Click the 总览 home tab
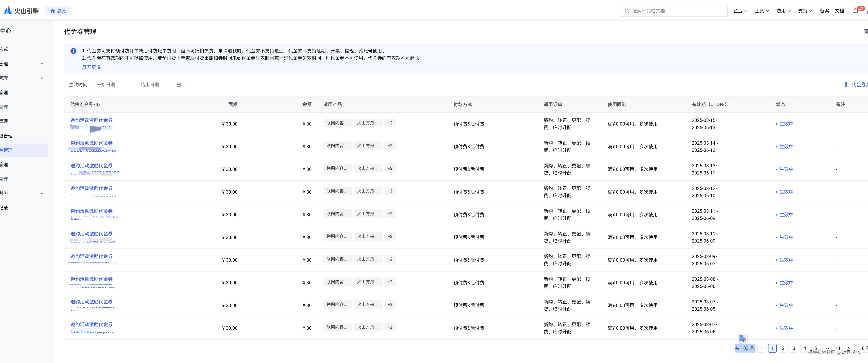 click(58, 11)
